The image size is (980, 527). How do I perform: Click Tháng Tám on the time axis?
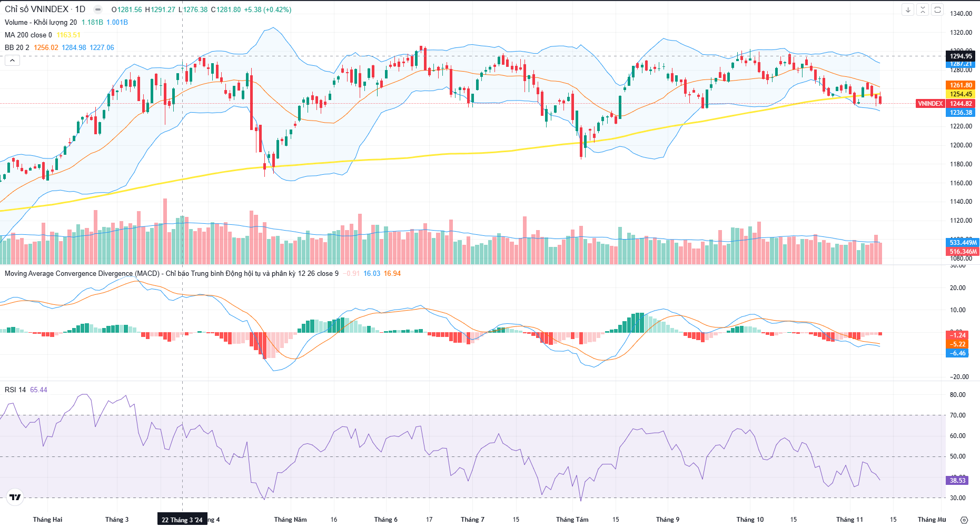click(x=572, y=520)
